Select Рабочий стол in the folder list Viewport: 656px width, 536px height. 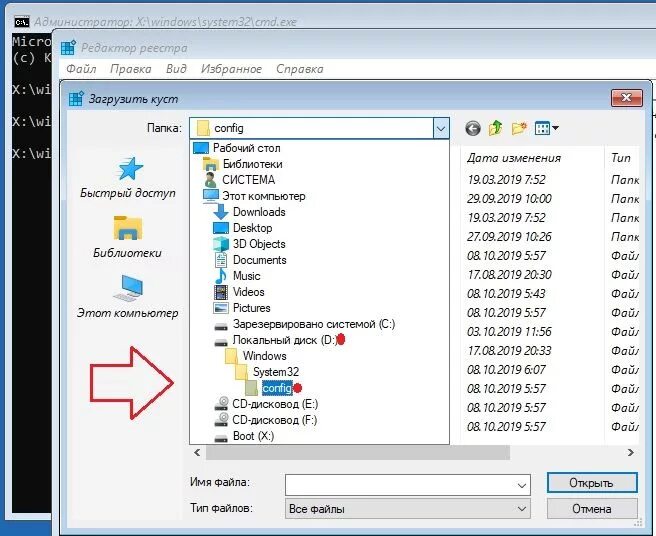(x=246, y=148)
